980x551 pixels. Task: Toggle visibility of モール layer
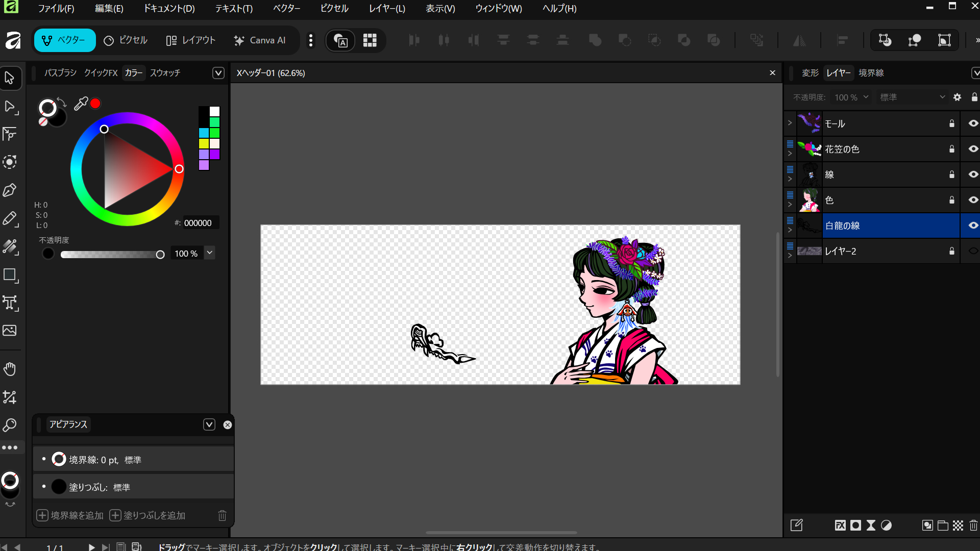point(973,123)
